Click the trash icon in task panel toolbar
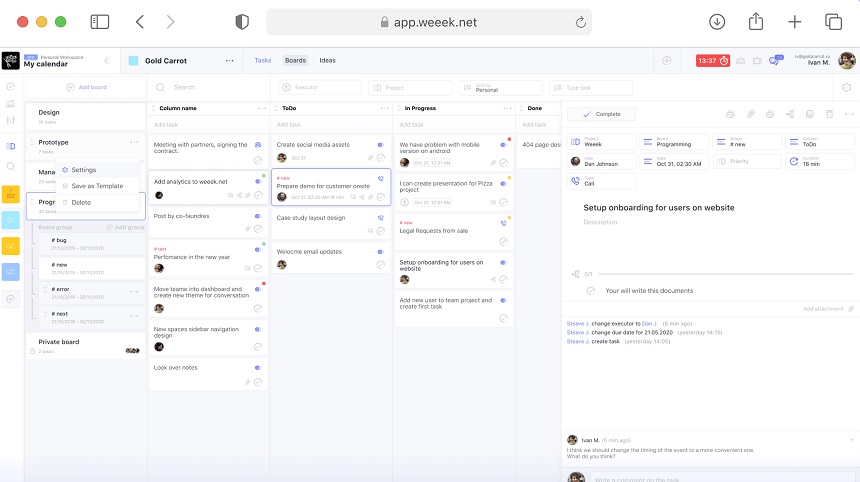This screenshot has width=860, height=482. click(827, 115)
